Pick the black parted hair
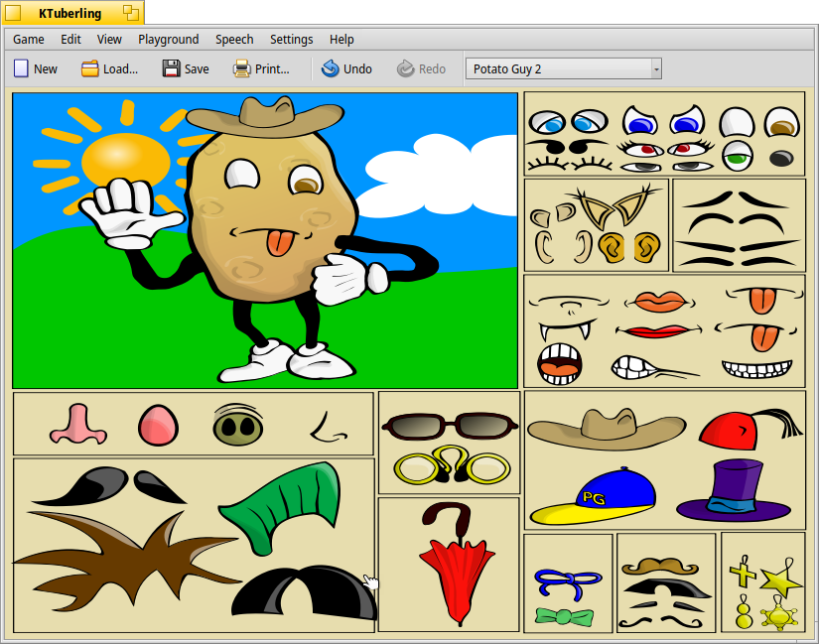Screen dimensions: 819x644 click(x=304, y=591)
